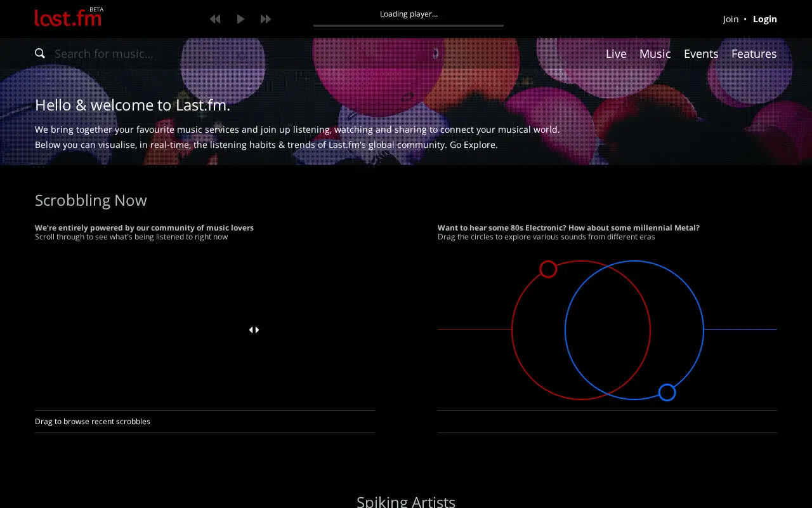Open the Login link
The image size is (812, 508).
(765, 19)
